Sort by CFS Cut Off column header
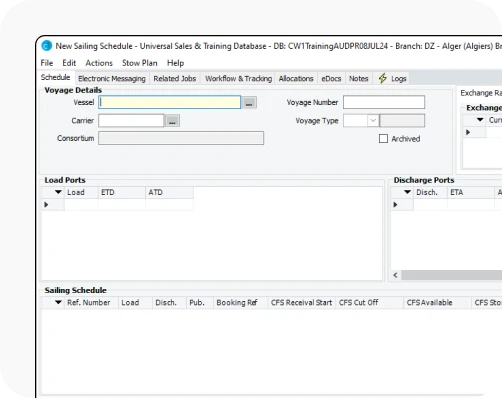The width and height of the screenshot is (502, 398). click(x=370, y=303)
